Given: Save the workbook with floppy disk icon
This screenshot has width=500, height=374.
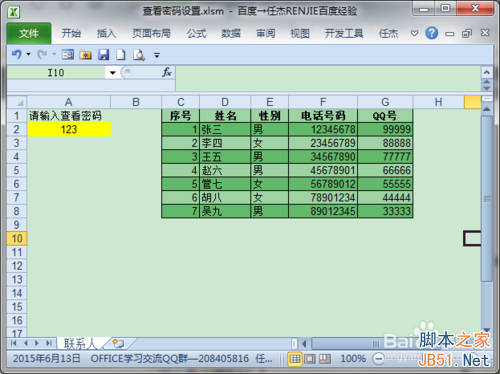Looking at the screenshot, I should pyautogui.click(x=104, y=54).
